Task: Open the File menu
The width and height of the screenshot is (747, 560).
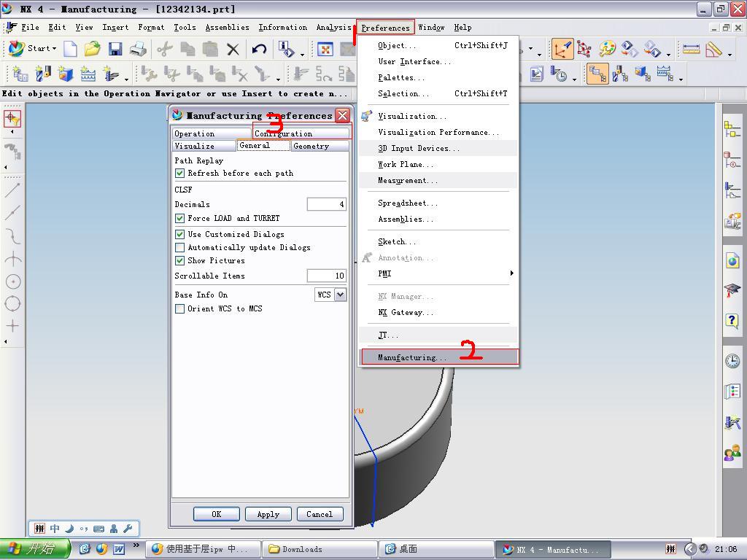Action: 30,28
